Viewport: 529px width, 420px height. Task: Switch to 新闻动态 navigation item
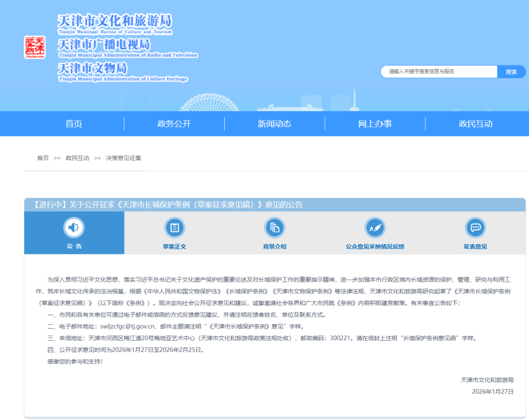click(x=274, y=124)
